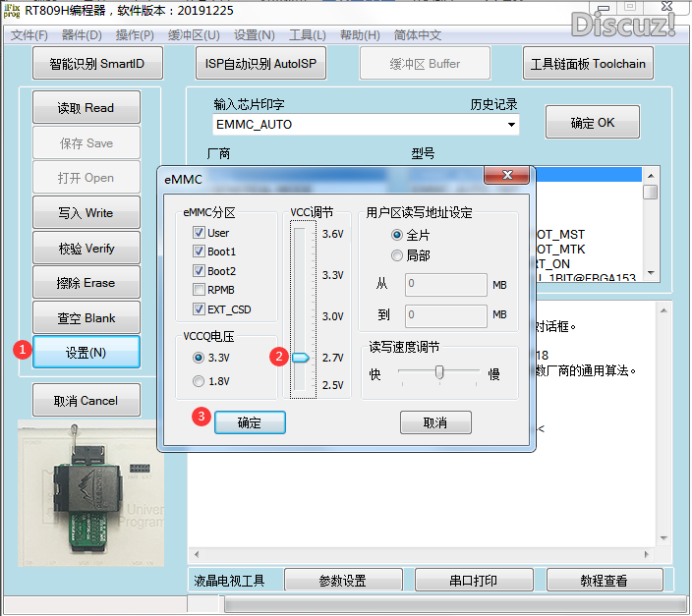Open the 操作(P) menu
Screen dimensions: 692x616
tap(135, 35)
